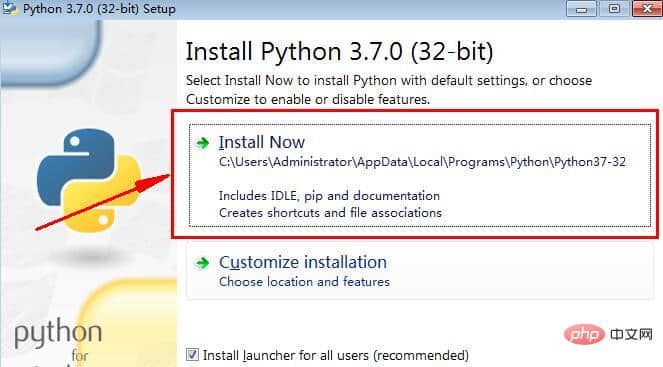Click the "Creates shortcuts and file associations" line
The width and height of the screenshot is (663, 367).
click(x=330, y=213)
